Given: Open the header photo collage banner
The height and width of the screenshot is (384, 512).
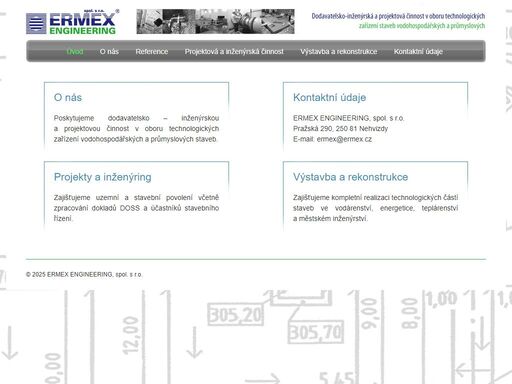Looking at the screenshot, I should tap(215, 21).
